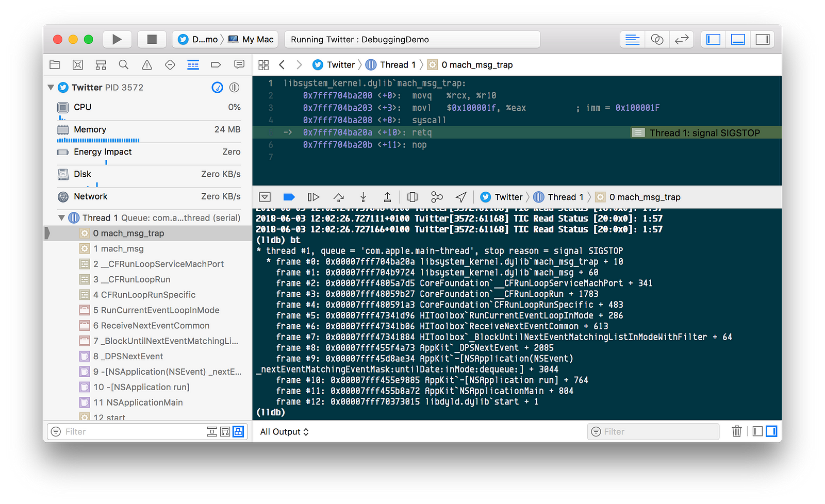Open Simulate Location menu
Image resolution: width=825 pixels, height=504 pixels.
click(461, 197)
